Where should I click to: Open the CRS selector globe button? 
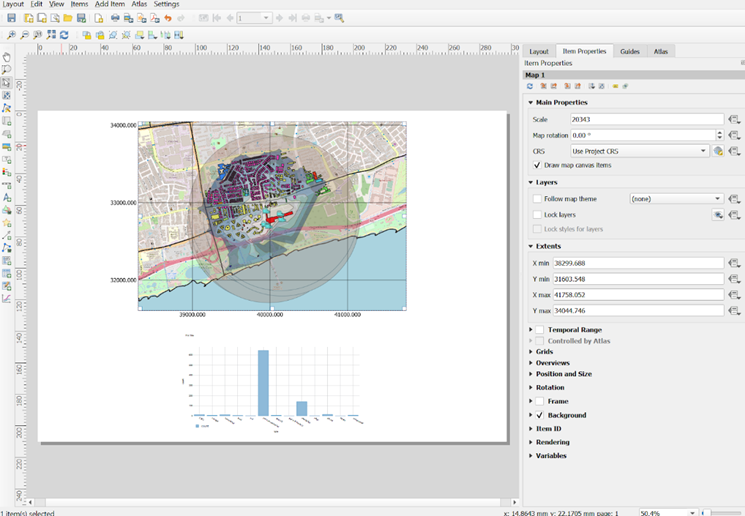(x=718, y=151)
